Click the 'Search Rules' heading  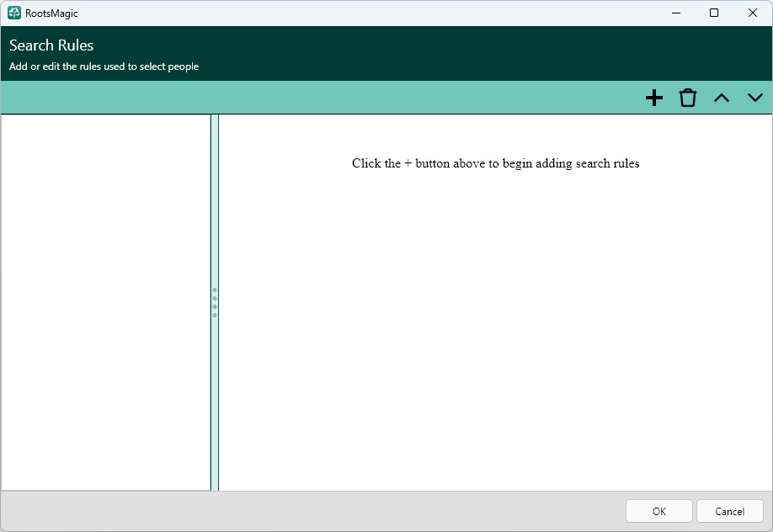click(51, 45)
